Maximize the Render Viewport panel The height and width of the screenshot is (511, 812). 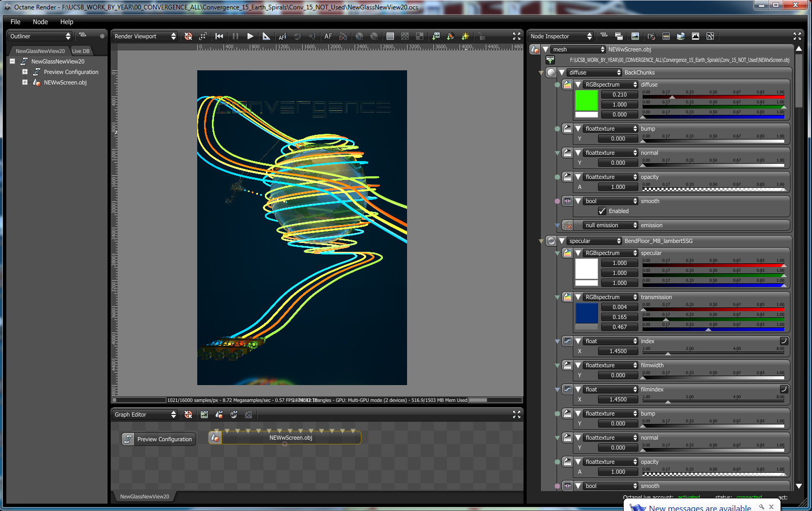516,36
